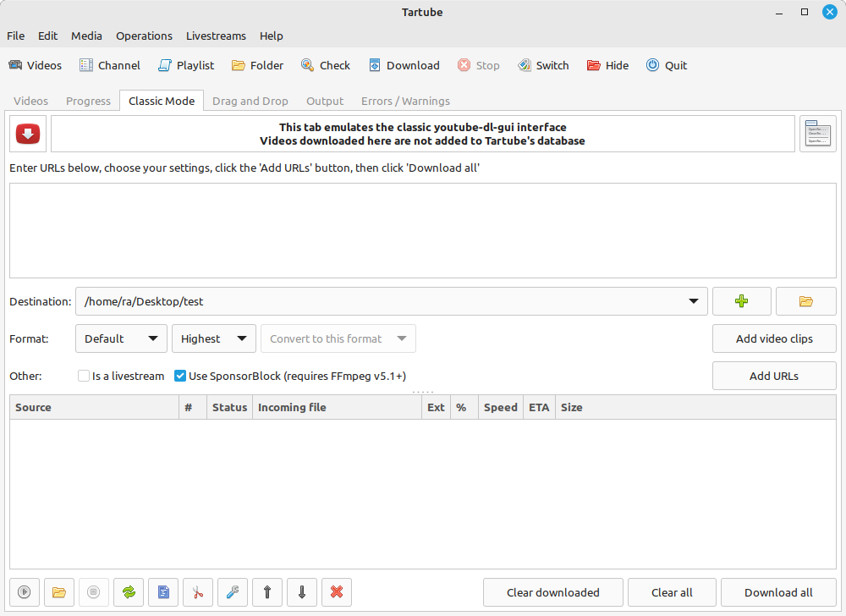Add a new Channel from toolbar
The width and height of the screenshot is (846, 616).
point(109,65)
